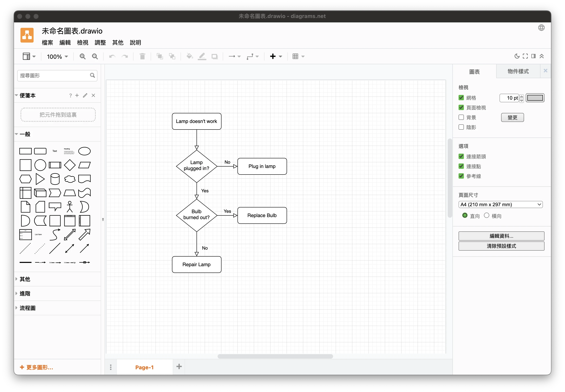The width and height of the screenshot is (565, 392).
Task: Enable the 背景 background checkbox
Action: pos(461,117)
